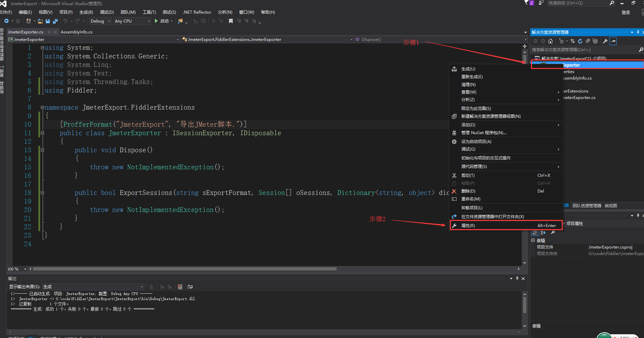The width and height of the screenshot is (644, 338).
Task: Click the Refresh icon in Solution Explorer toolbar
Action: [581, 41]
